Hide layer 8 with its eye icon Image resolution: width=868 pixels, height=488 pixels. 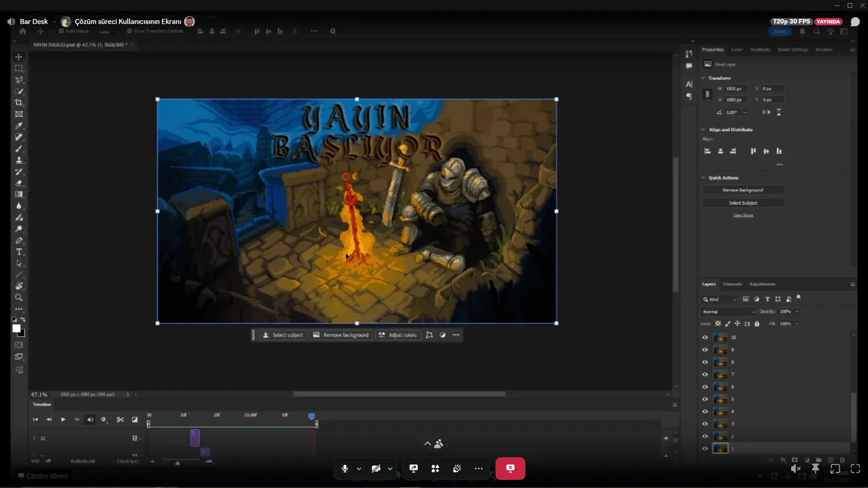click(705, 363)
